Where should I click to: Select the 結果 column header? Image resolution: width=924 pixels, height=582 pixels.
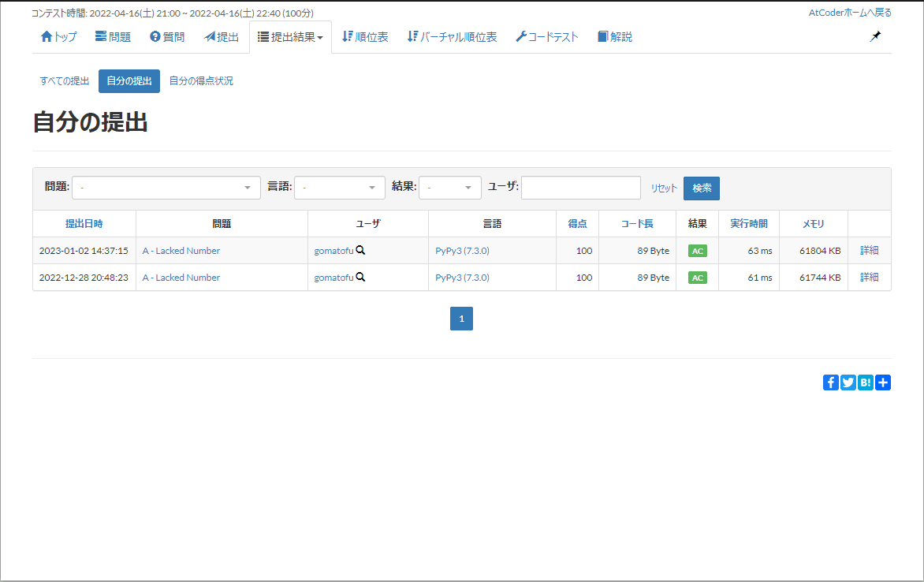(697, 223)
